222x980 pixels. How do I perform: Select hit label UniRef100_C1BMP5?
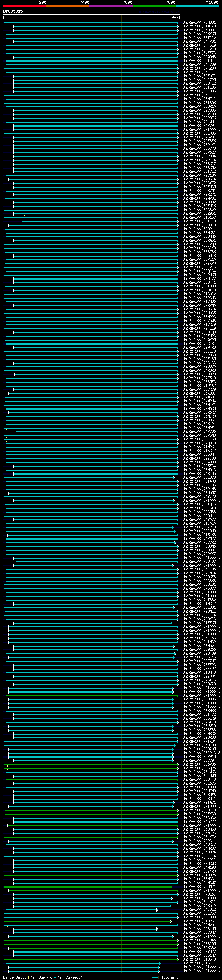pos(199,875)
